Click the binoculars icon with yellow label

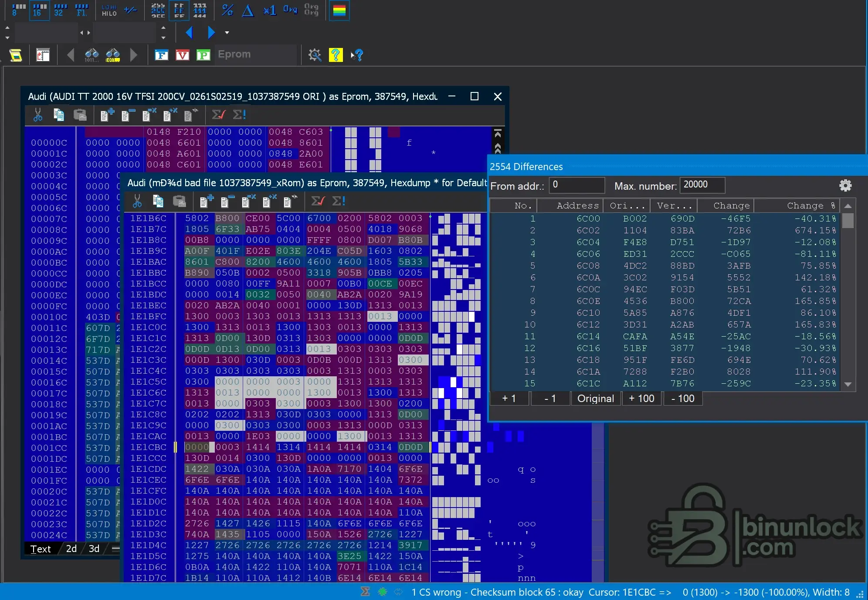[x=113, y=55]
